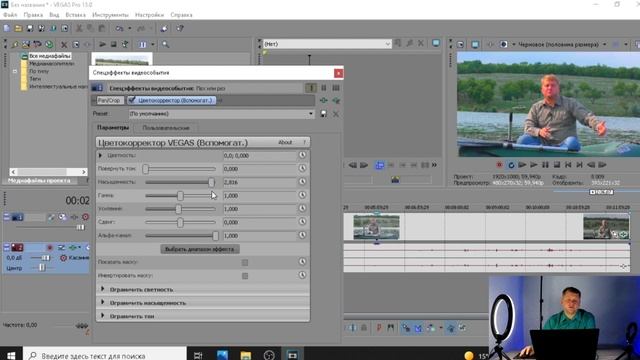This screenshot has height=360, width=640.
Task: Select Все медиафайлы tree item
Action: click(x=50, y=56)
